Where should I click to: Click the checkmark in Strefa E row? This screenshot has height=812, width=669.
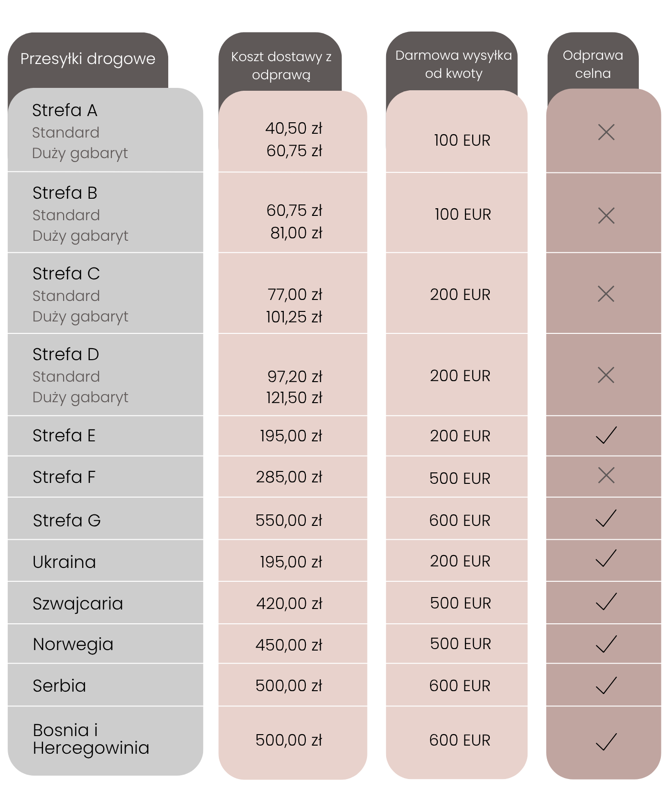[606, 435]
